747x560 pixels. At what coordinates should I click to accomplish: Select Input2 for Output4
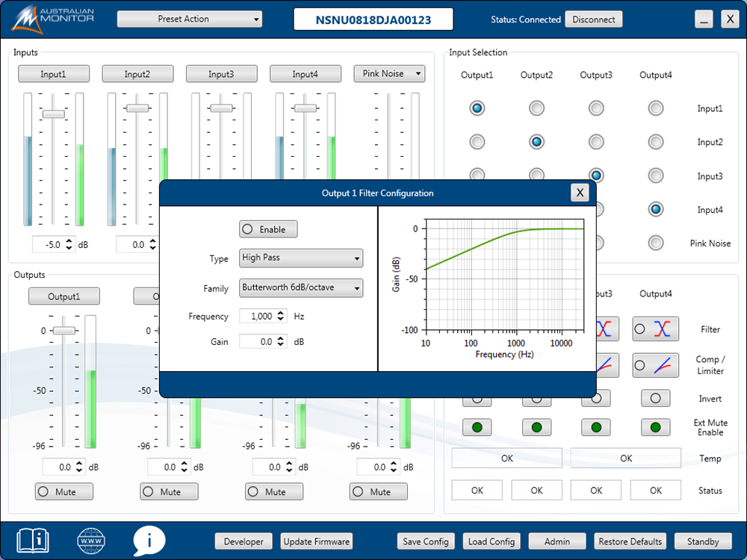(x=655, y=142)
